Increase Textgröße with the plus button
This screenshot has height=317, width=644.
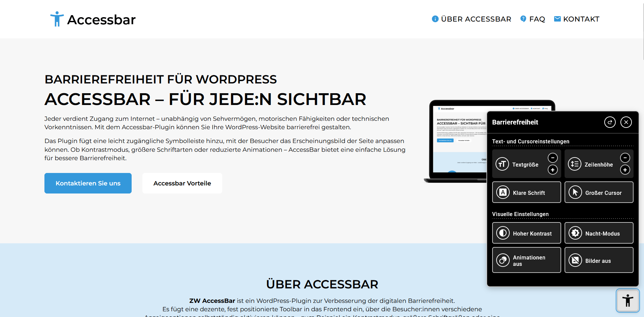[x=552, y=170]
